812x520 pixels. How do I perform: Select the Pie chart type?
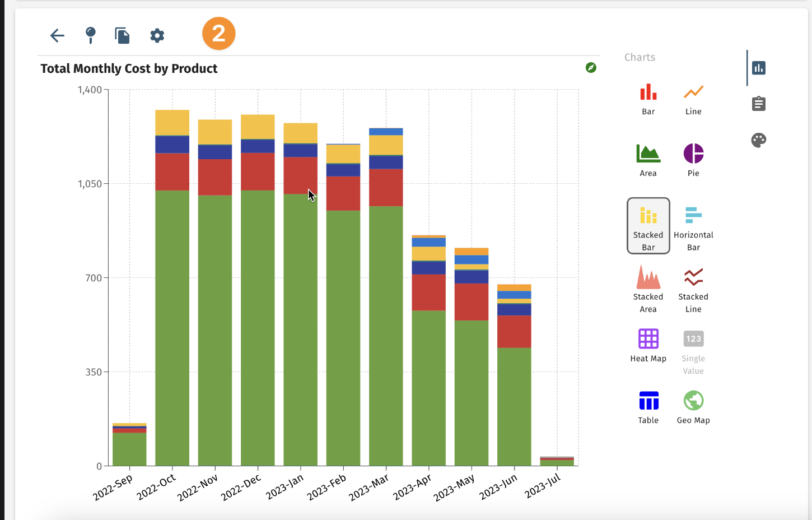693,159
